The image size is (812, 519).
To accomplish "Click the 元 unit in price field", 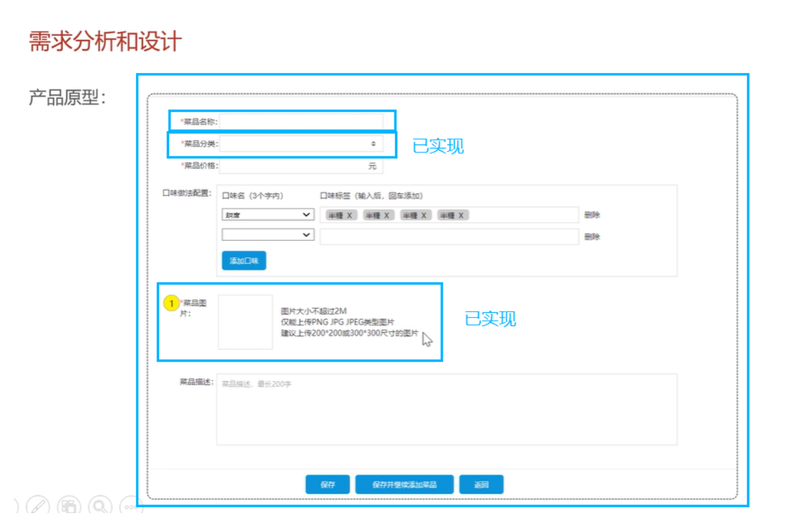I will click(x=372, y=166).
